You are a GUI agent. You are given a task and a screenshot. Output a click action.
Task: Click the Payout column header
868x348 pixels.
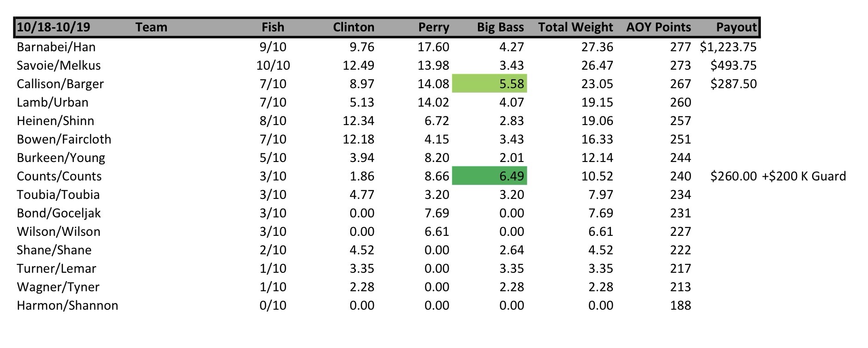736,27
